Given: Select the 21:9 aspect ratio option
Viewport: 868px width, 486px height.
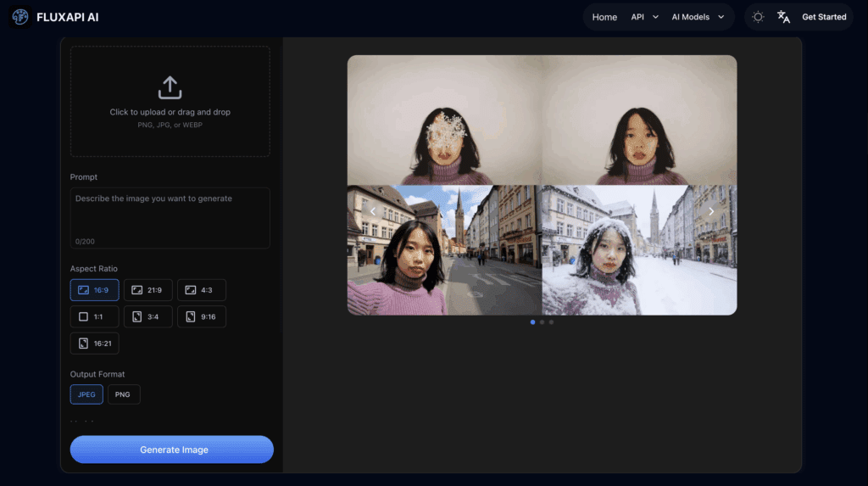Looking at the screenshot, I should (147, 290).
